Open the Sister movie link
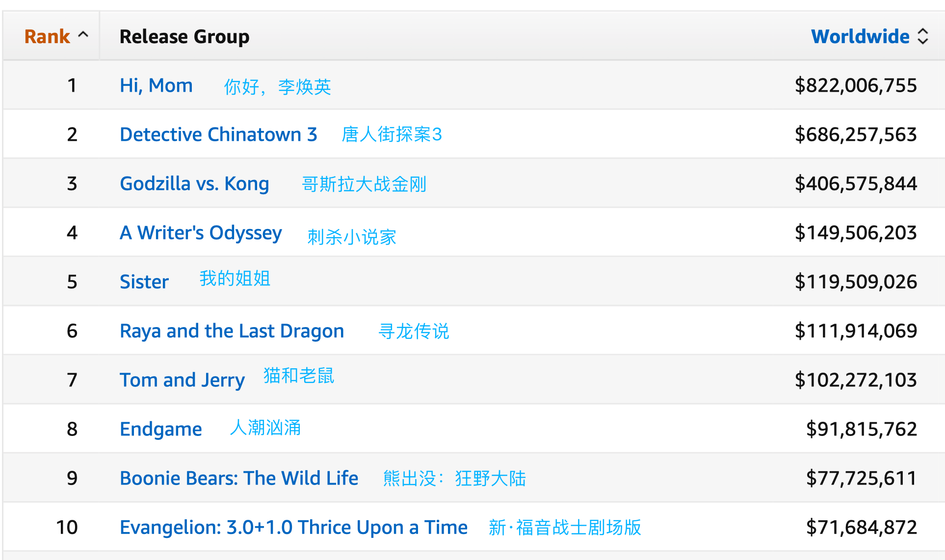Image resolution: width=945 pixels, height=560 pixels. [144, 282]
